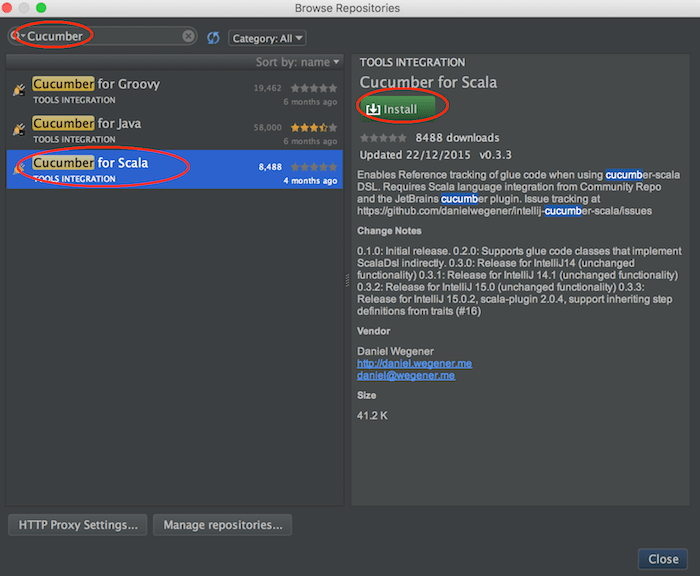The image size is (700, 576).
Task: Open HTTP Proxy Settings
Action: pos(78,525)
